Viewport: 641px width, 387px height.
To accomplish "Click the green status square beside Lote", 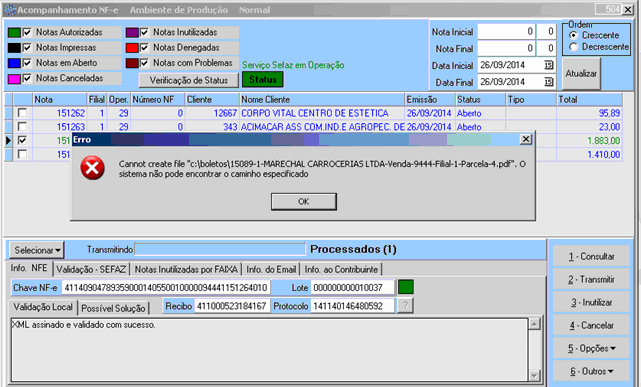I will point(406,287).
